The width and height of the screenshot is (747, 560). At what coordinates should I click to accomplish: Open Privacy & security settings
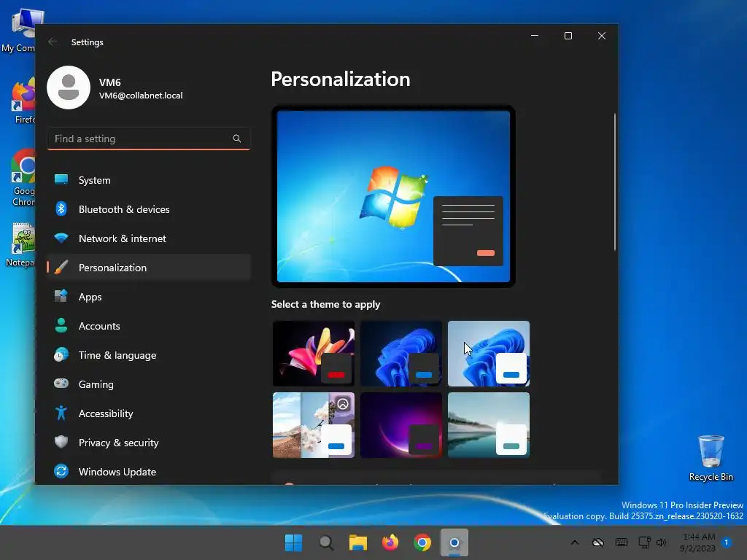(149, 443)
